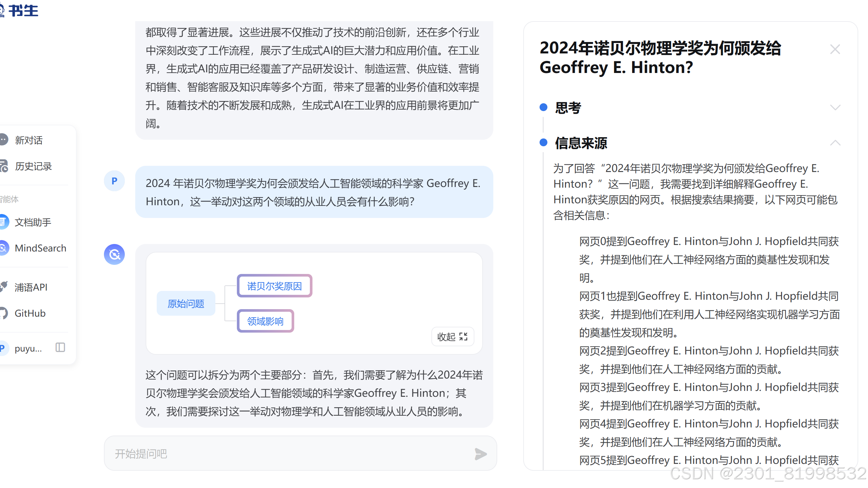868x488 pixels.
Task: Click the 书生 logo at top
Action: (x=20, y=10)
